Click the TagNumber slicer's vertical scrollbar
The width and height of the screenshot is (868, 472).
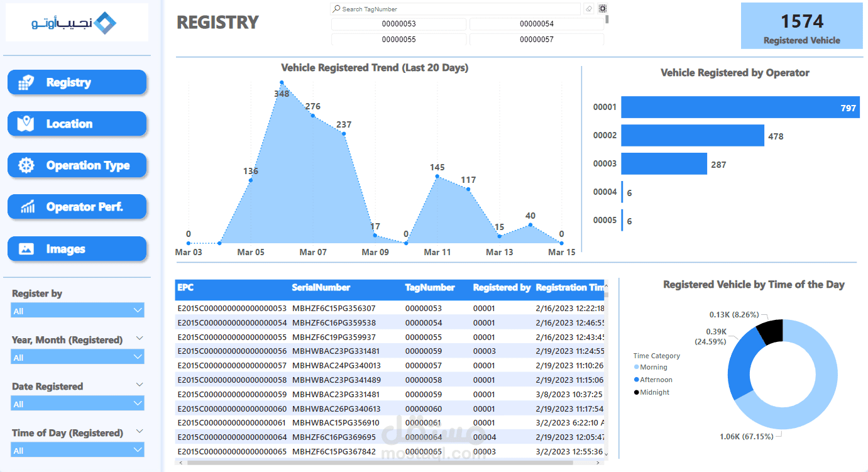tap(607, 19)
